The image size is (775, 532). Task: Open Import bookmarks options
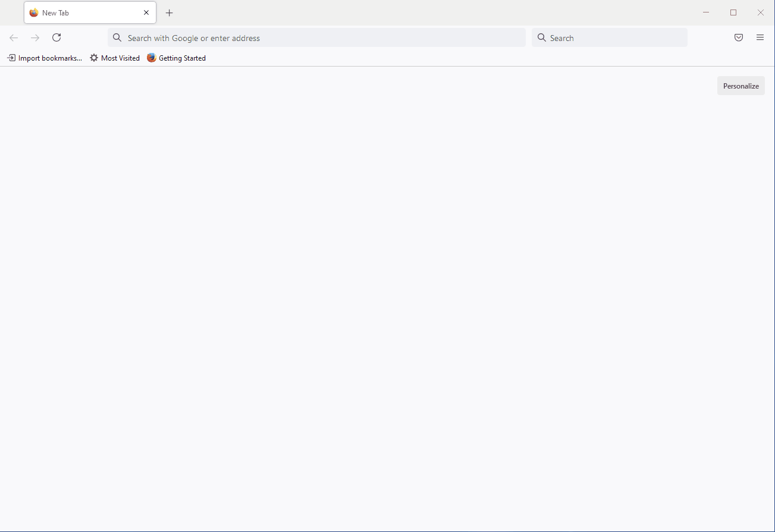pos(45,58)
